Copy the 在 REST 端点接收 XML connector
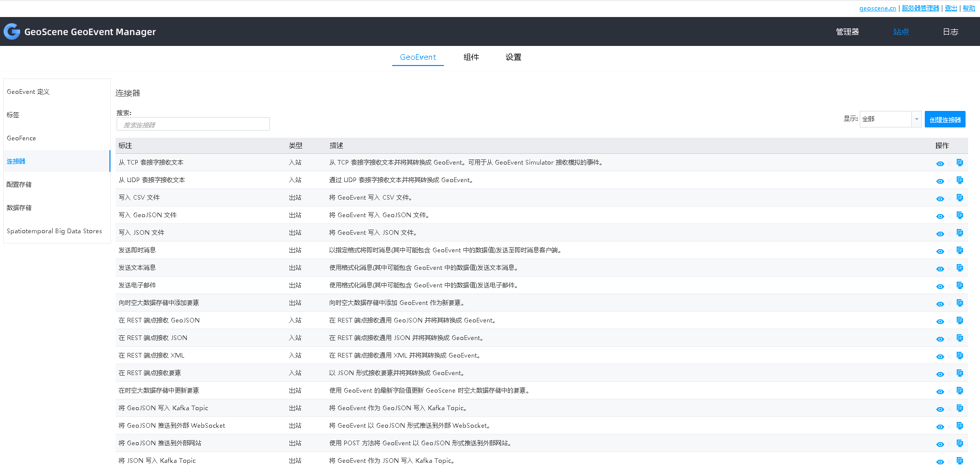Image resolution: width=980 pixels, height=469 pixels. [960, 355]
